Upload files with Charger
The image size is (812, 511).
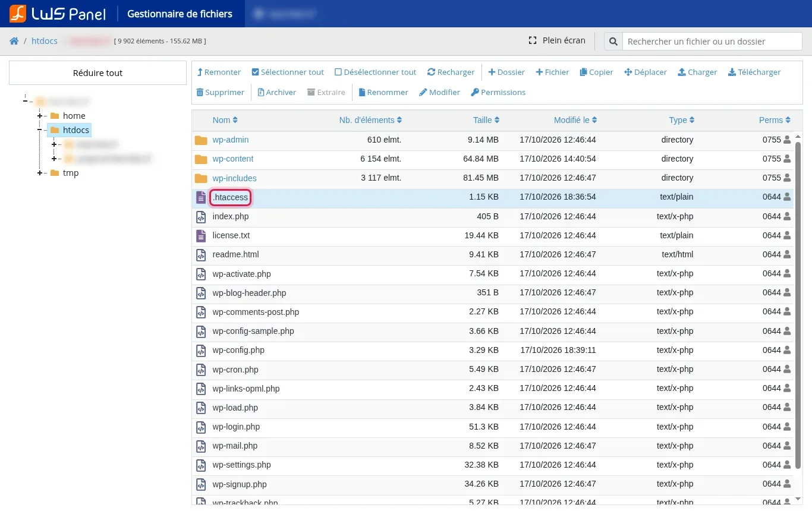697,72
